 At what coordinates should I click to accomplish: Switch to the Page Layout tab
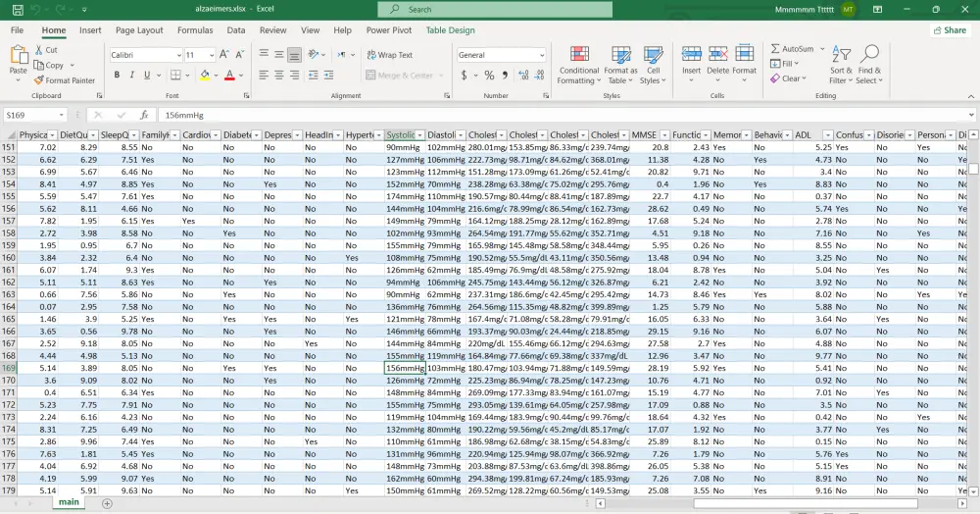click(139, 30)
